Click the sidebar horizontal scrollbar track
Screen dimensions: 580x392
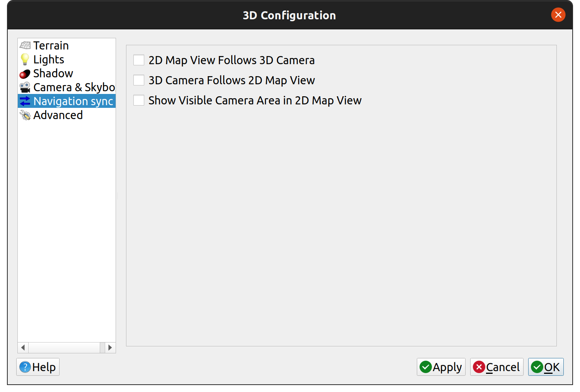[64, 348]
